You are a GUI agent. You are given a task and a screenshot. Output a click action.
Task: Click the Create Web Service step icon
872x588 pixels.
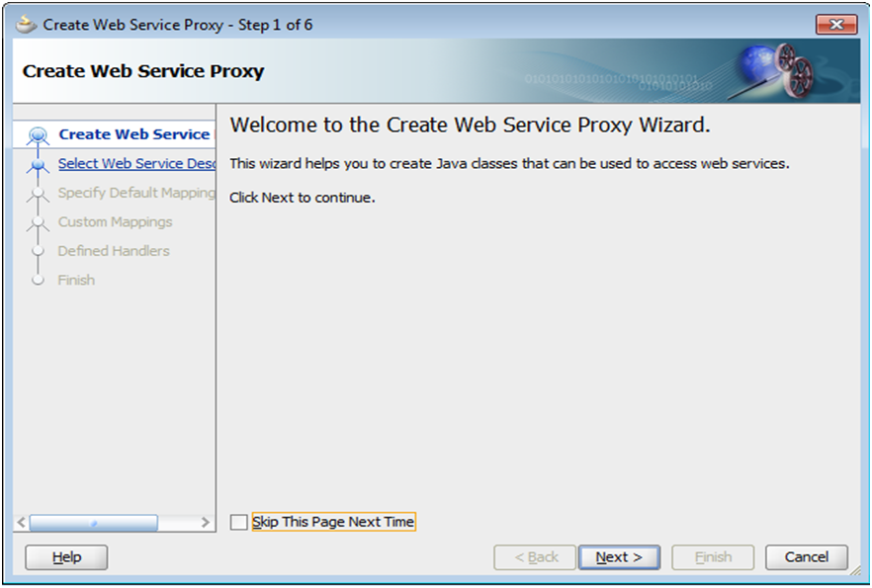coord(39,135)
